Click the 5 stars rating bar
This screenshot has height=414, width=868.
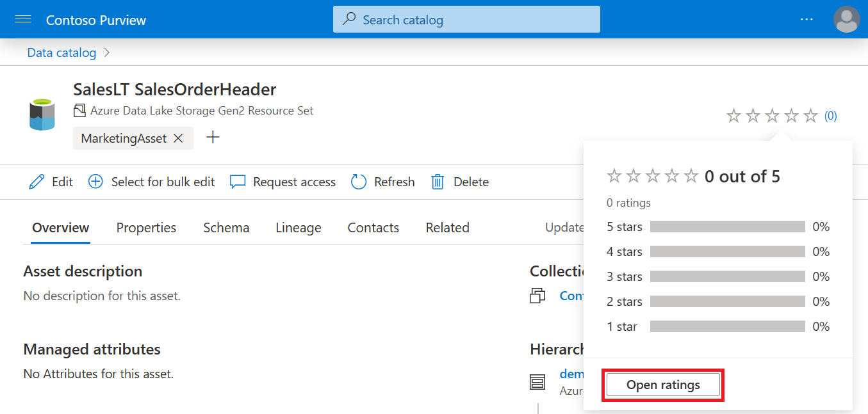tap(727, 227)
